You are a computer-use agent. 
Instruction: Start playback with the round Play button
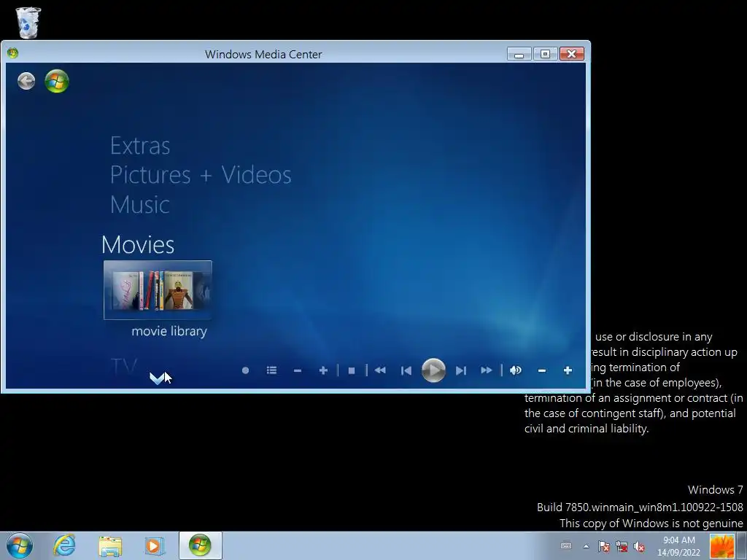tap(433, 370)
